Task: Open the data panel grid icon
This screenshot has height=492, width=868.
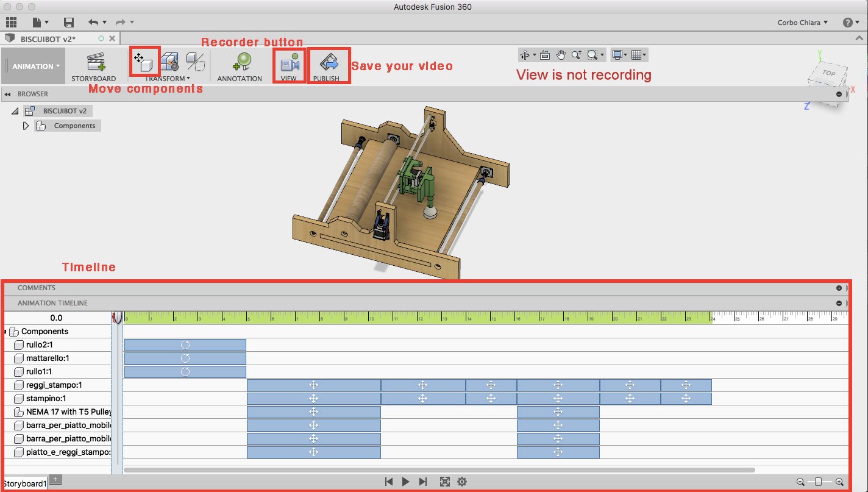Action: (11, 23)
